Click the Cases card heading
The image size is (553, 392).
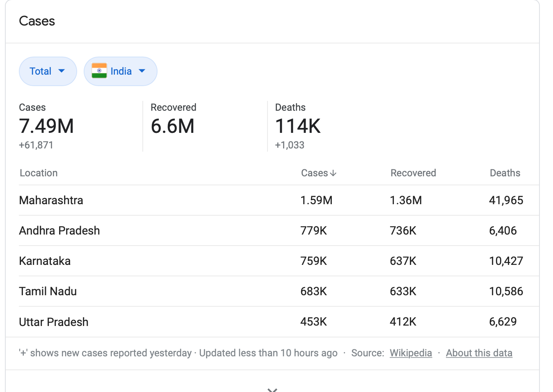(x=37, y=21)
